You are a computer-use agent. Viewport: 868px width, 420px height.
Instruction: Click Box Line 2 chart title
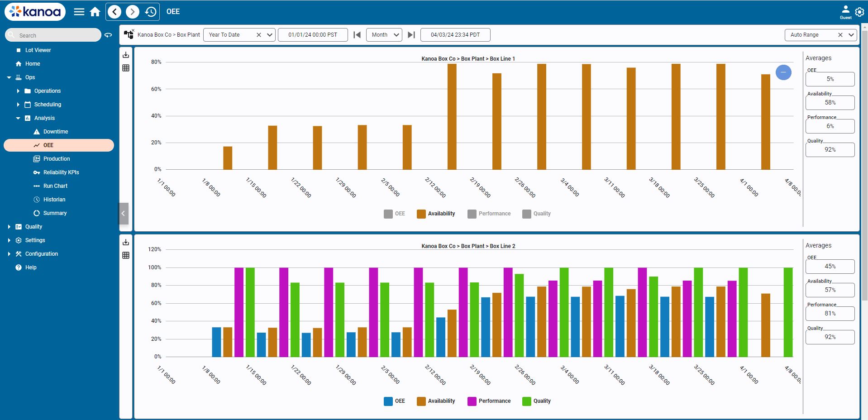pos(468,246)
